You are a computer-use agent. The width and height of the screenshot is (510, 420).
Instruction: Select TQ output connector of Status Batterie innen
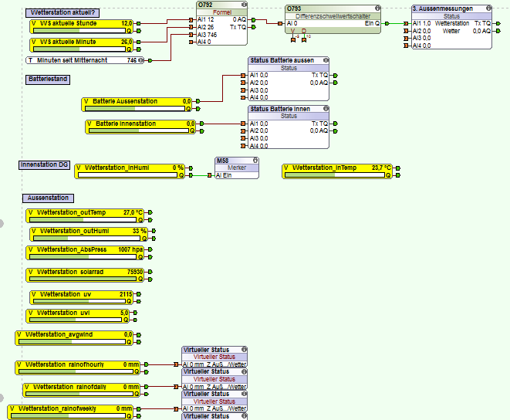[336, 124]
